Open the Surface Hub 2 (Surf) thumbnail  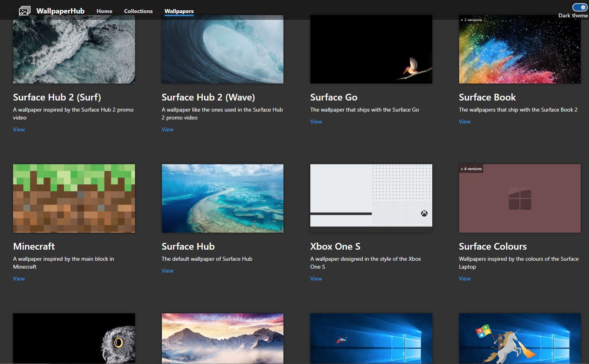coord(74,49)
